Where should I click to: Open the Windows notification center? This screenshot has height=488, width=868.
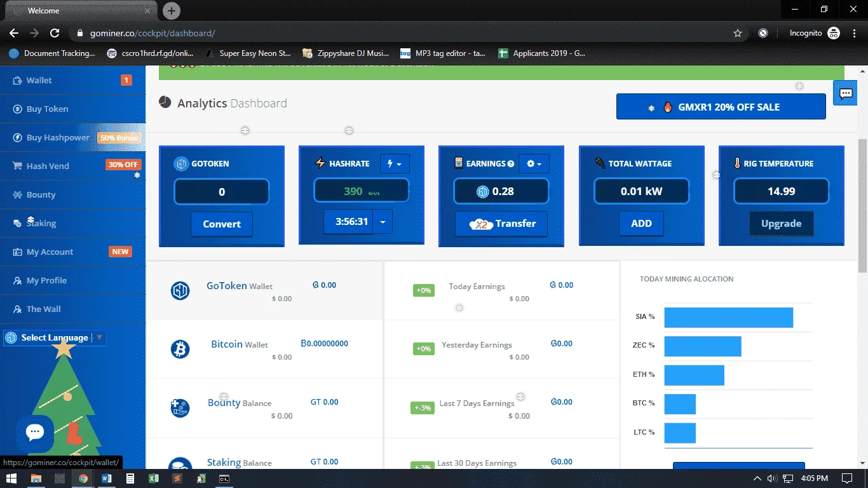847,478
